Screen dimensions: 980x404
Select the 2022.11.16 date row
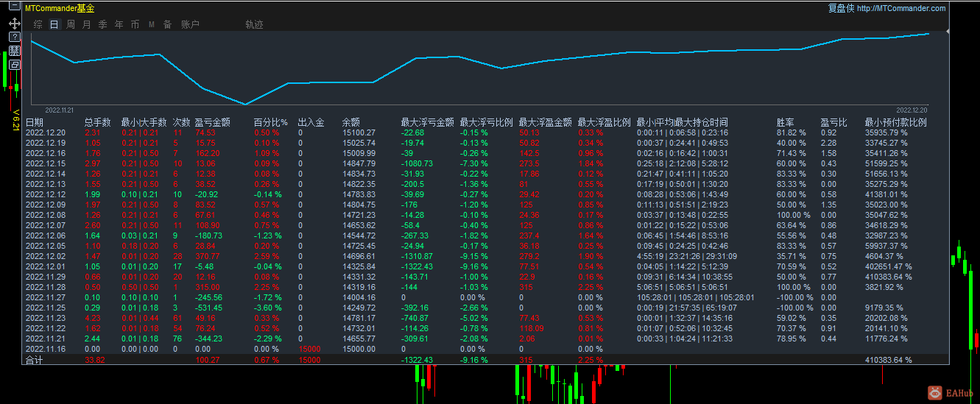(x=46, y=349)
